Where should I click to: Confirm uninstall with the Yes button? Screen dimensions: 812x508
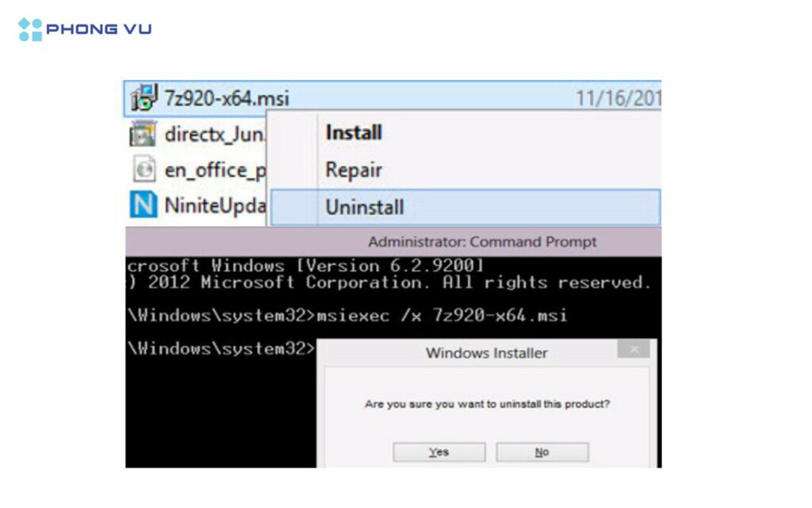[439, 452]
